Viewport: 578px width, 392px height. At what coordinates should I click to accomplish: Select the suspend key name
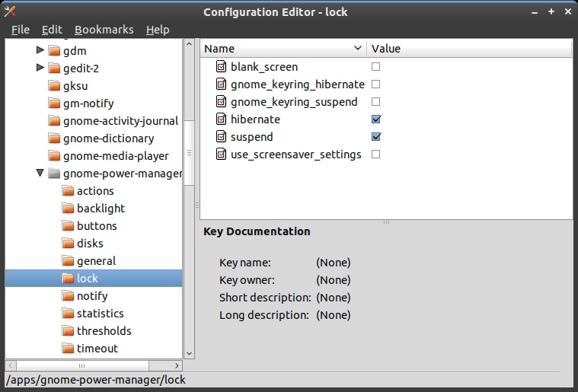coord(252,137)
